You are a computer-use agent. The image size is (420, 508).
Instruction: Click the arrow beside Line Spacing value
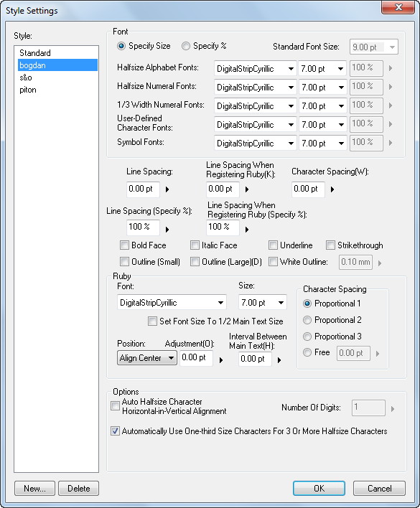[x=167, y=189]
